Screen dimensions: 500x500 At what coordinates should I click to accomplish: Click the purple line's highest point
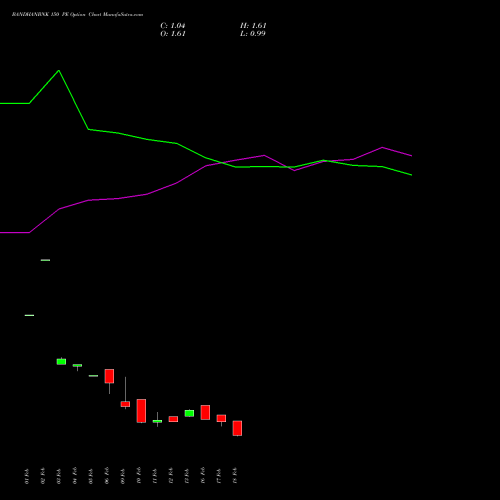click(382, 147)
